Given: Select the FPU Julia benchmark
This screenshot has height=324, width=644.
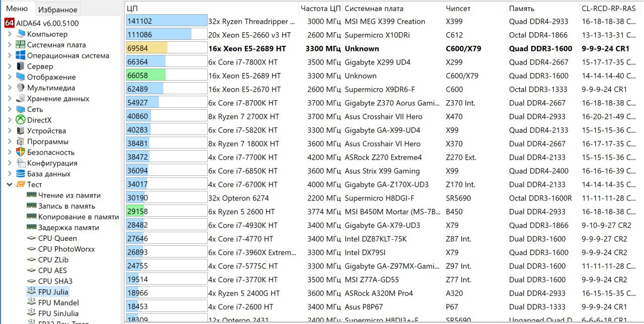Looking at the screenshot, I should click(53, 292).
